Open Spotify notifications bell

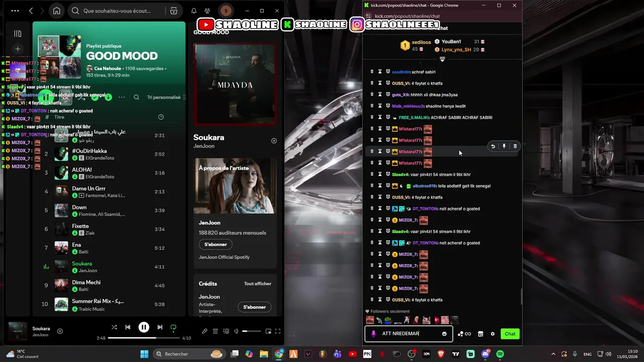pos(194,11)
